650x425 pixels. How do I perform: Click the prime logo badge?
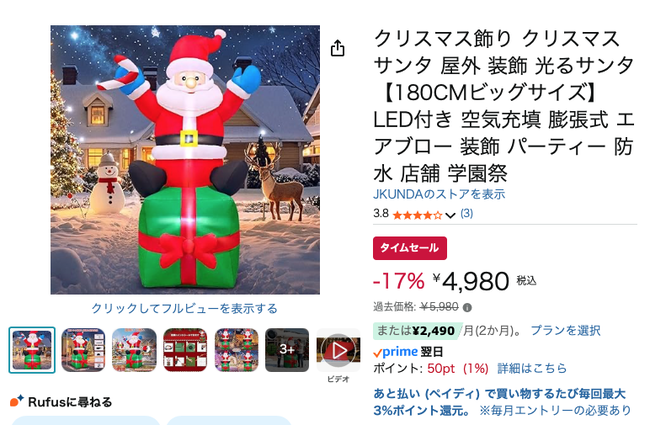395,352
